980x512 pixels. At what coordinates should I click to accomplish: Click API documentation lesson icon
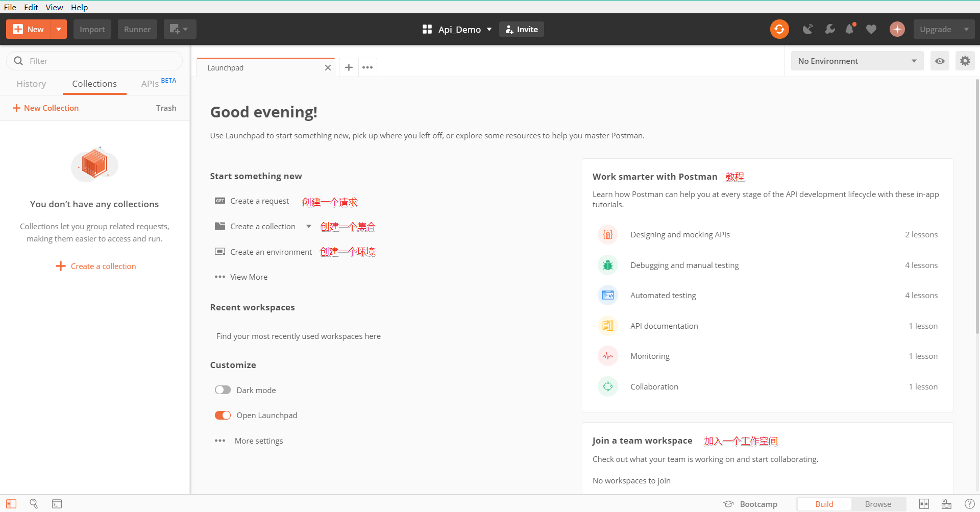607,326
